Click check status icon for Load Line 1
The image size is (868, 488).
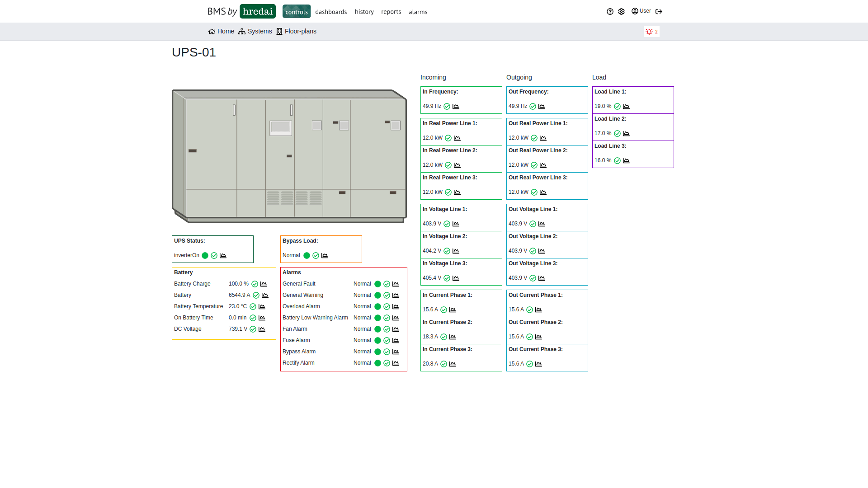pyautogui.click(x=617, y=107)
